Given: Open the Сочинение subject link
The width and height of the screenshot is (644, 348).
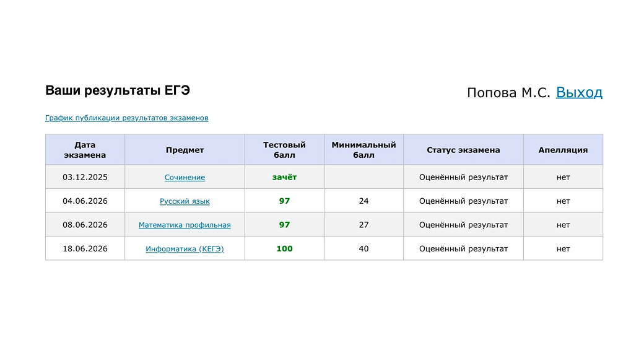Looking at the screenshot, I should (185, 177).
